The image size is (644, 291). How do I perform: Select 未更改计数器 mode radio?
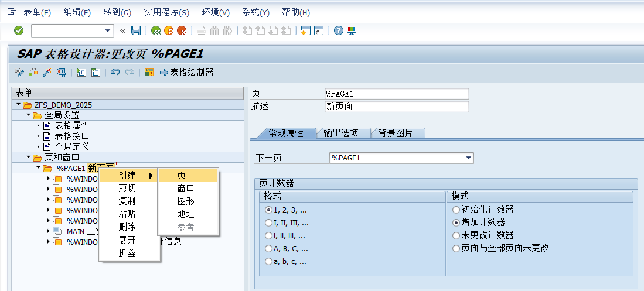[x=456, y=235]
